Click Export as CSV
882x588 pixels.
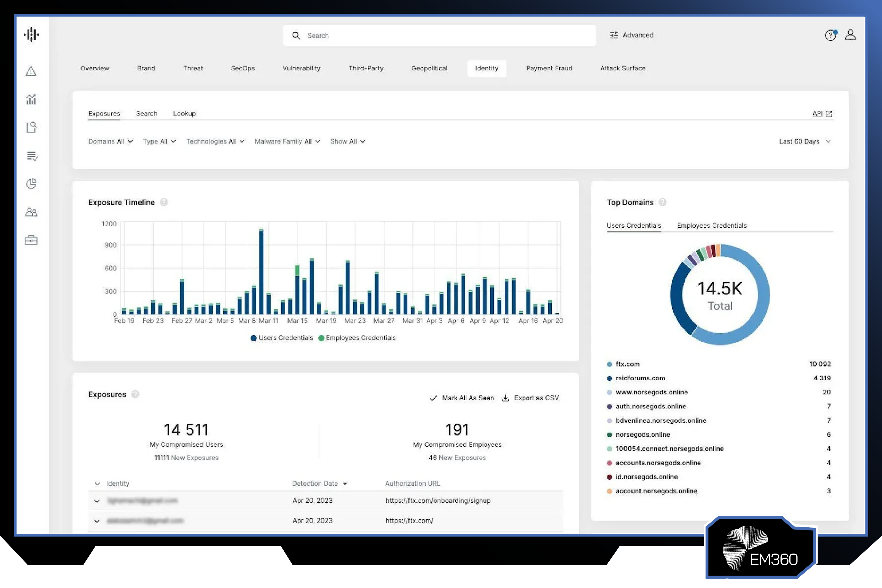[x=530, y=398]
